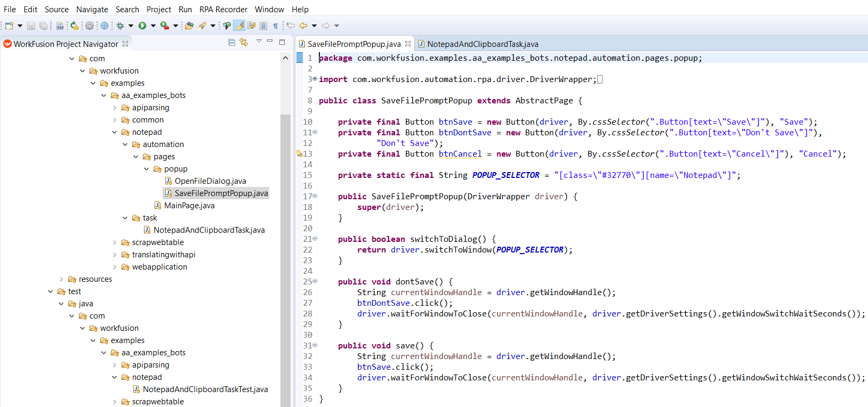Image resolution: width=868 pixels, height=407 pixels.
Task: Click the gear settings toolbar icon
Action: pyautogui.click(x=90, y=26)
